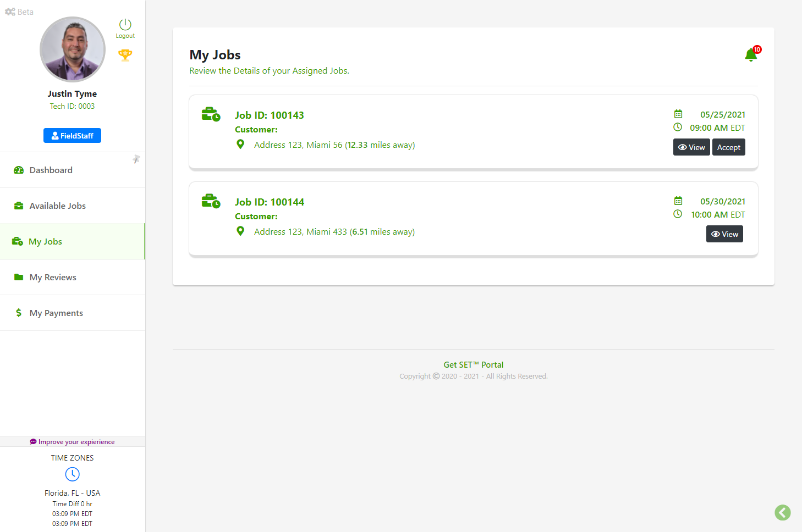Viewport: 802px width, 532px height.
Task: Accept Job ID 100143
Action: pyautogui.click(x=728, y=147)
